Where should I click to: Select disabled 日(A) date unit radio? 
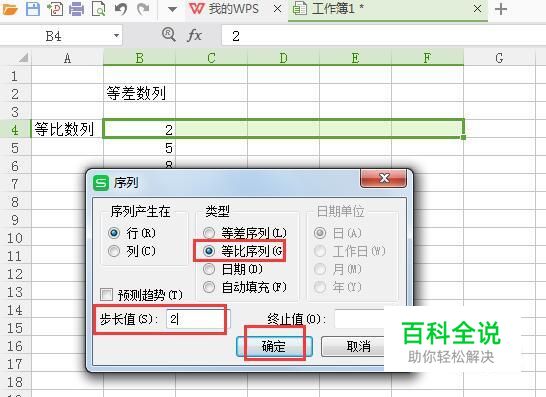320,233
